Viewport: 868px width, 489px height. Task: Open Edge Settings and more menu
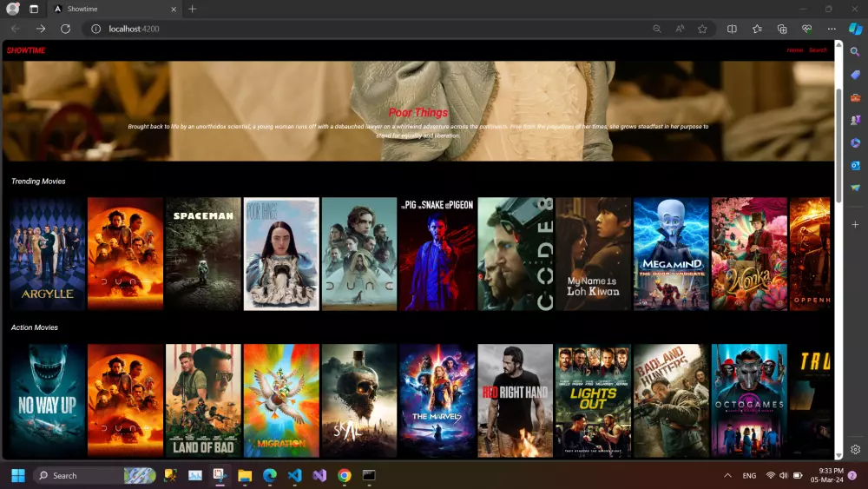tap(832, 29)
